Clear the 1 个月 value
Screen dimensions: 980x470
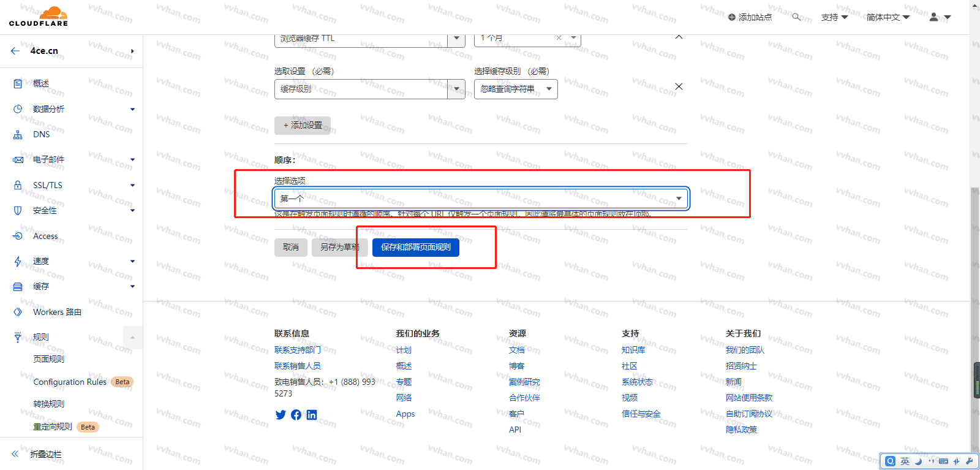tap(559, 38)
